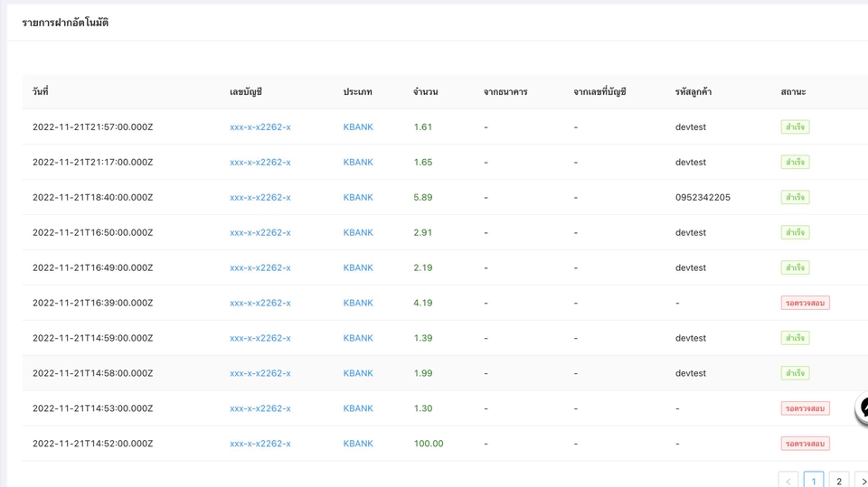Screen dimensions: 868x487
Task: Click KBANK in the 14:52:00 row
Action: pyautogui.click(x=358, y=444)
